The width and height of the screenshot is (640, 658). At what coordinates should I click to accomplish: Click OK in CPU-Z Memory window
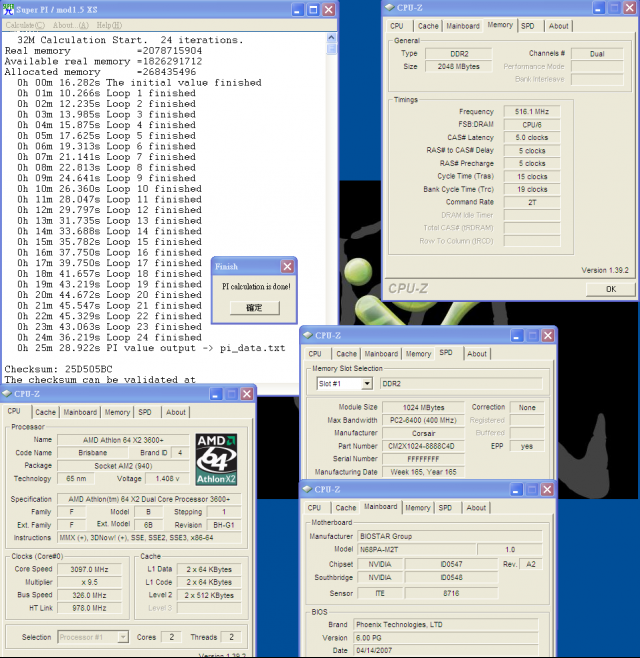point(611,289)
